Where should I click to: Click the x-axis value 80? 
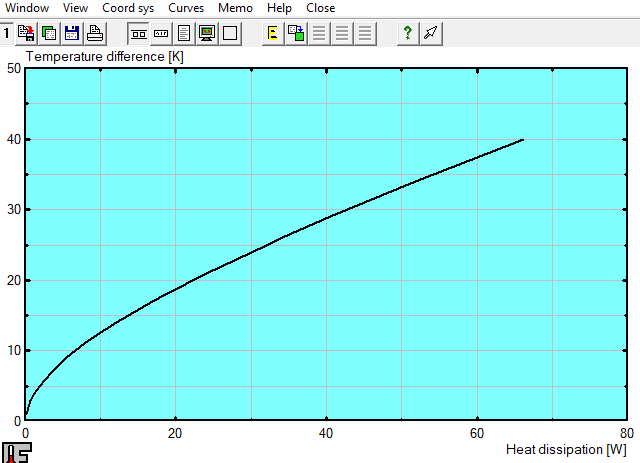pyautogui.click(x=627, y=433)
